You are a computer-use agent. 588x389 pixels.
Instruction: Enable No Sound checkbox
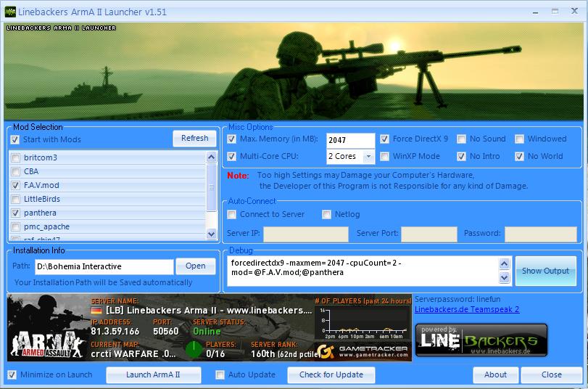coord(462,139)
